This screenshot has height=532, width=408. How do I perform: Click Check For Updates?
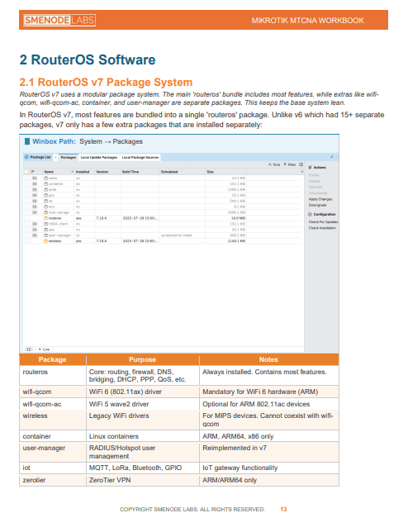[x=323, y=222]
